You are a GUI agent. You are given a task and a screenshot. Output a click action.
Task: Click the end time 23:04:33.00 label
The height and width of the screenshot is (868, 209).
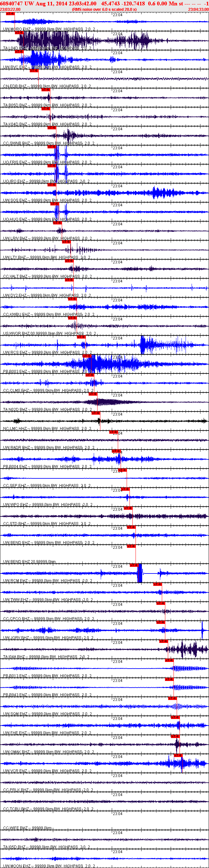[198, 10]
